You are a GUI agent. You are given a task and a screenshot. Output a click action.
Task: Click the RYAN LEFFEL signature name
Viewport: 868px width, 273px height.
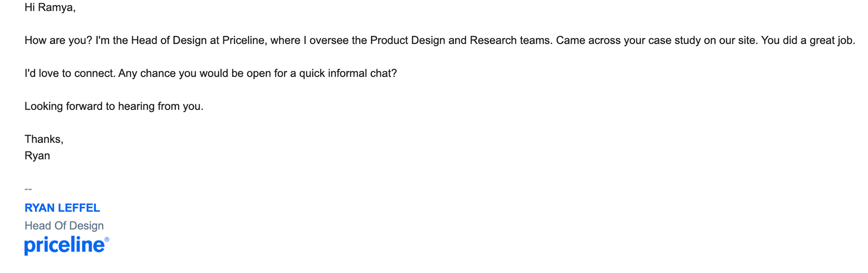click(62, 208)
